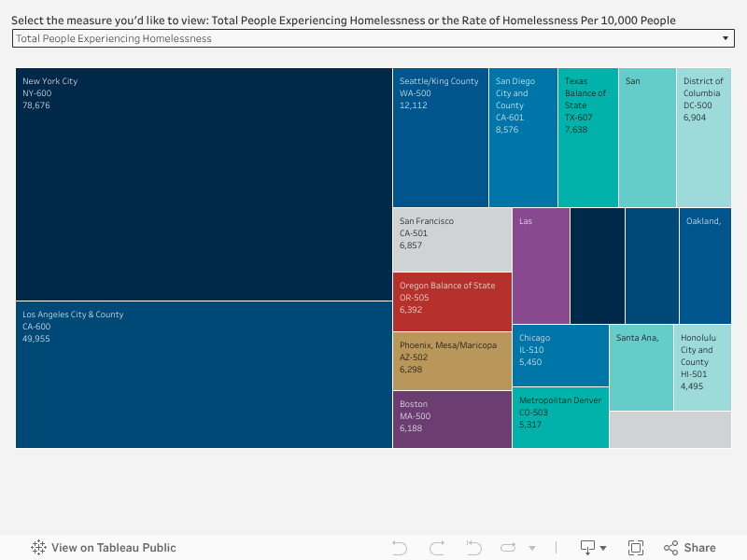The image size is (747, 560).
Task: Open View on Tableau Public link
Action: pos(104,548)
